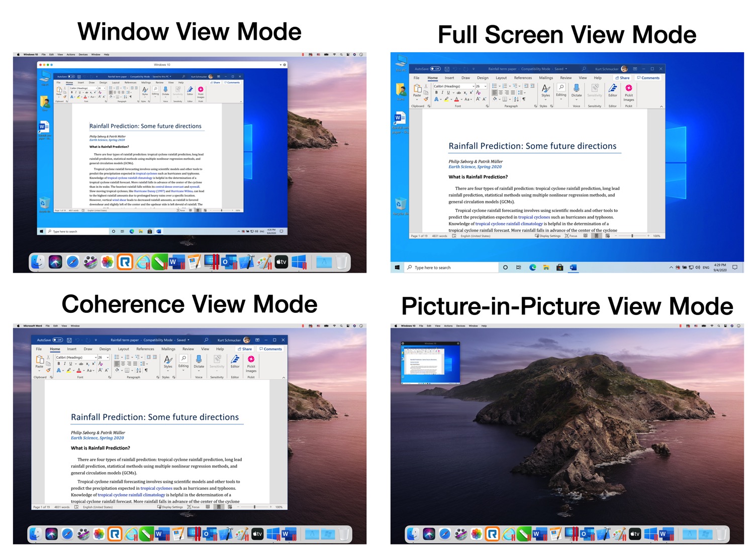This screenshot has height=560, width=754.
Task: Toggle Focus mode in Coherence view status bar
Action: [194, 507]
